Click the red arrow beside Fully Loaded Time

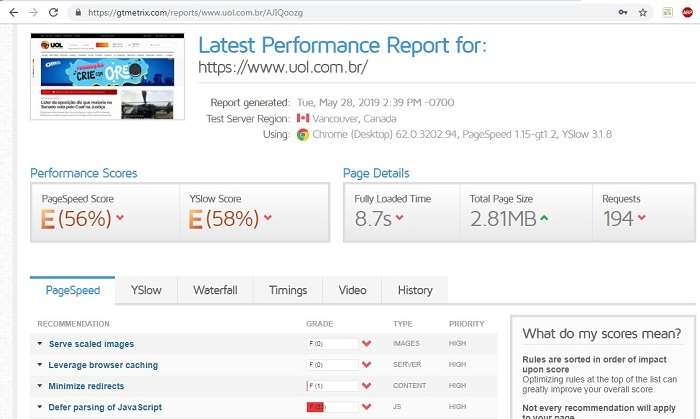[399, 217]
